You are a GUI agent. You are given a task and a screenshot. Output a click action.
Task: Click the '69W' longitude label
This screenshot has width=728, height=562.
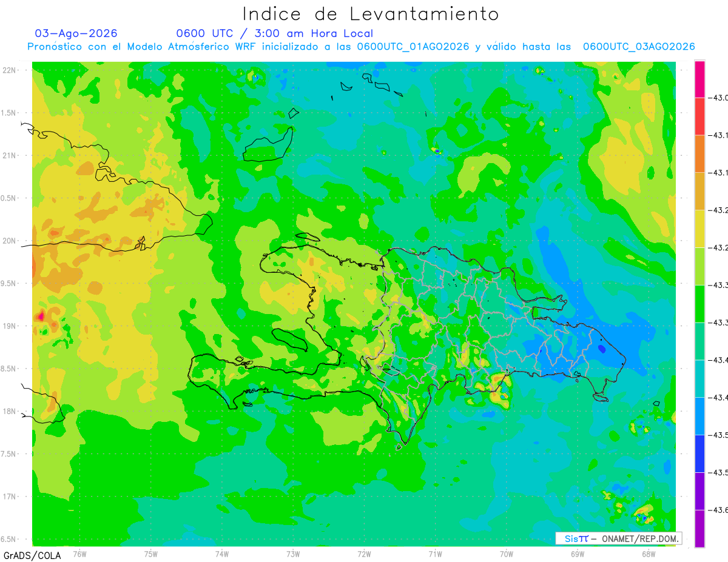pos(577,554)
